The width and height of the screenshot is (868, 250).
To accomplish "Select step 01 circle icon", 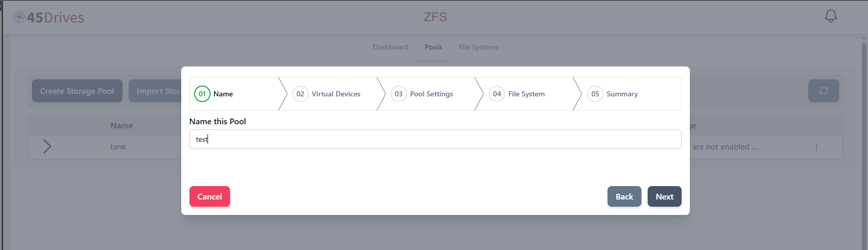I will pos(202,94).
